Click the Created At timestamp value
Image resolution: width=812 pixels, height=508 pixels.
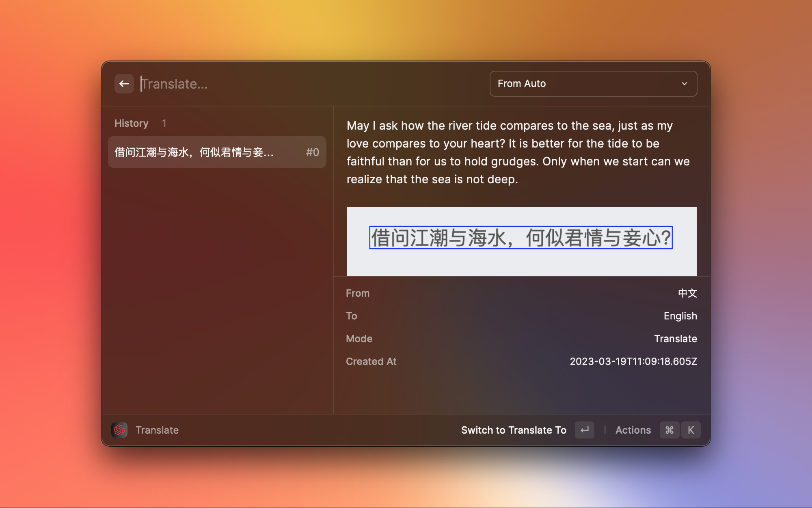tap(633, 361)
